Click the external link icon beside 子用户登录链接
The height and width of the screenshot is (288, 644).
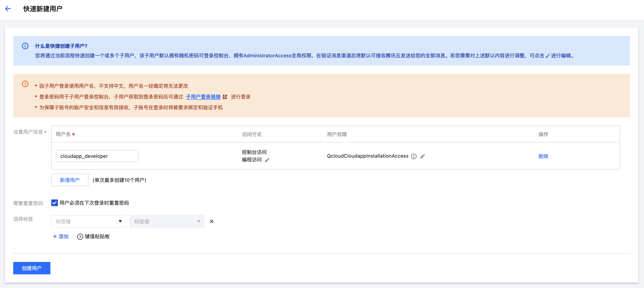[225, 97]
